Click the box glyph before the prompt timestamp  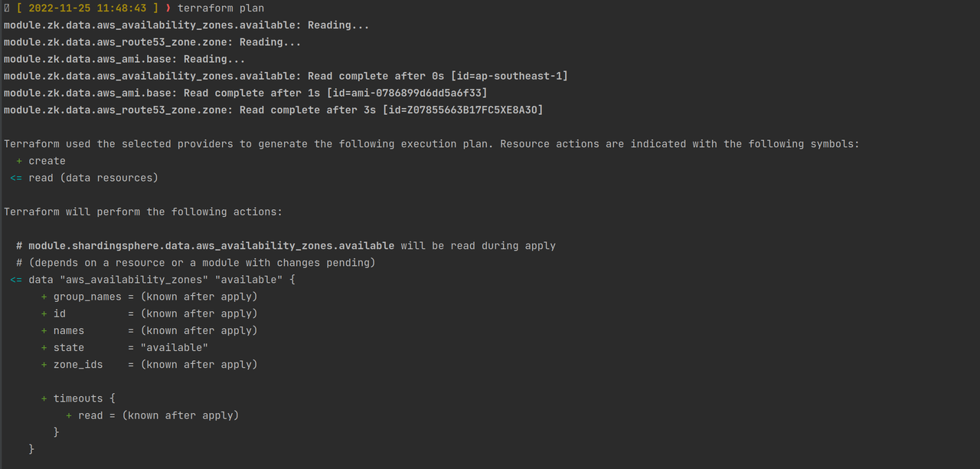click(7, 8)
